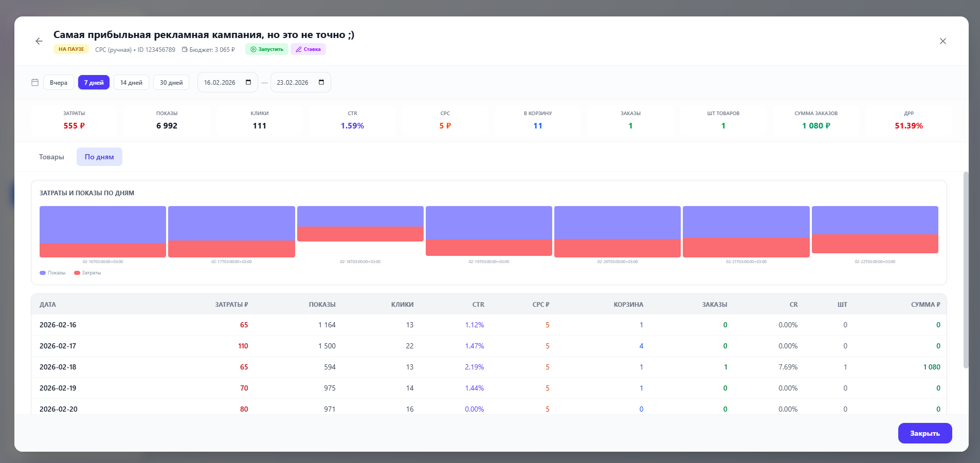Screen dimensions: 980x463
Task: Click the calendar icon beside Вчера
Action: (x=35, y=82)
